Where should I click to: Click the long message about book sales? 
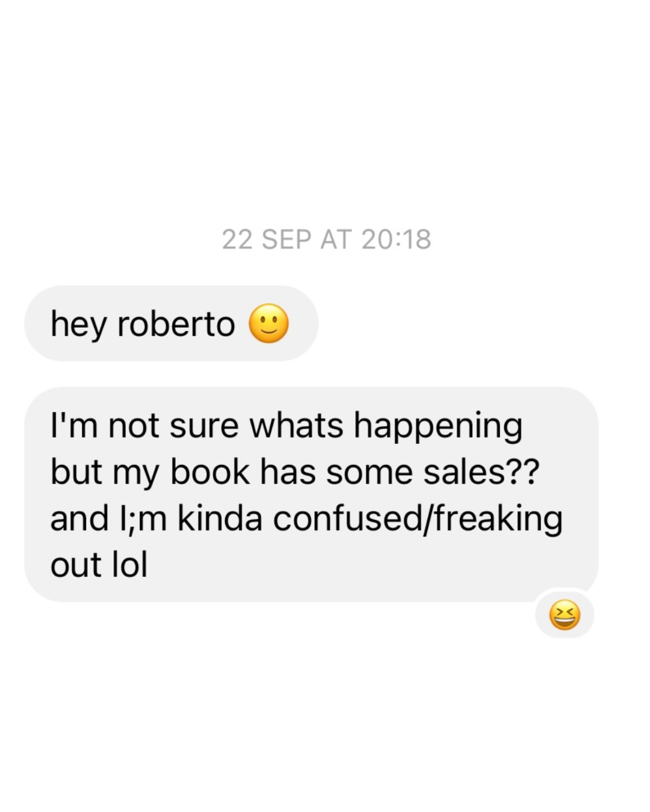point(311,494)
